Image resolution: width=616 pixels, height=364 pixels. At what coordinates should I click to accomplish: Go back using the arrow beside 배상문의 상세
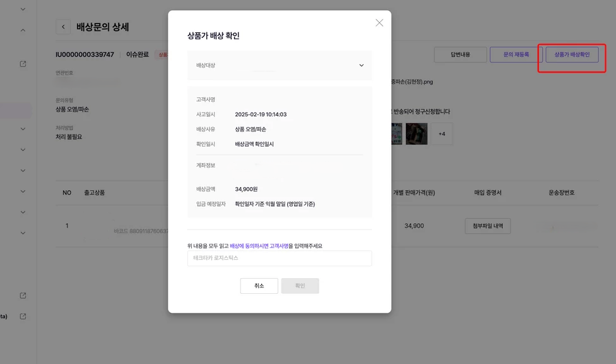point(63,27)
